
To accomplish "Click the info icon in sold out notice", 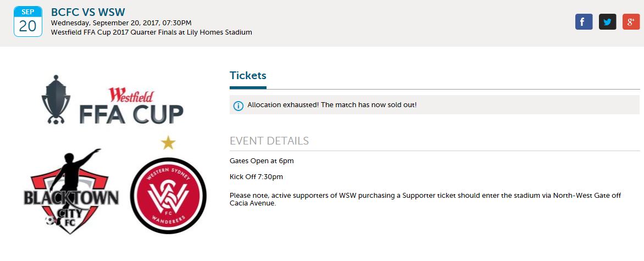I will tap(238, 105).
